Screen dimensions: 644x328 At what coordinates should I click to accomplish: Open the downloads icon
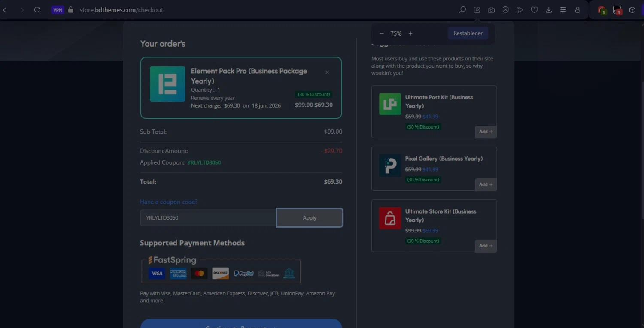pyautogui.click(x=549, y=10)
